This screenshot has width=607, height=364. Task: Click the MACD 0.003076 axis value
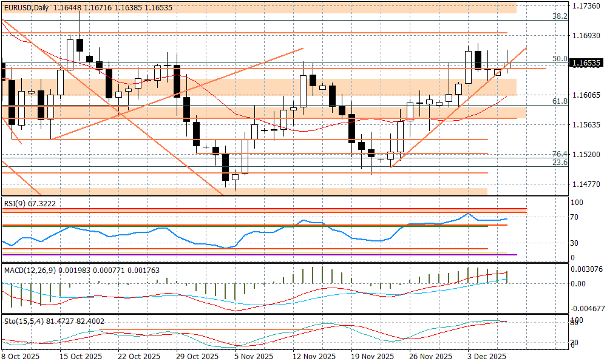586,269
